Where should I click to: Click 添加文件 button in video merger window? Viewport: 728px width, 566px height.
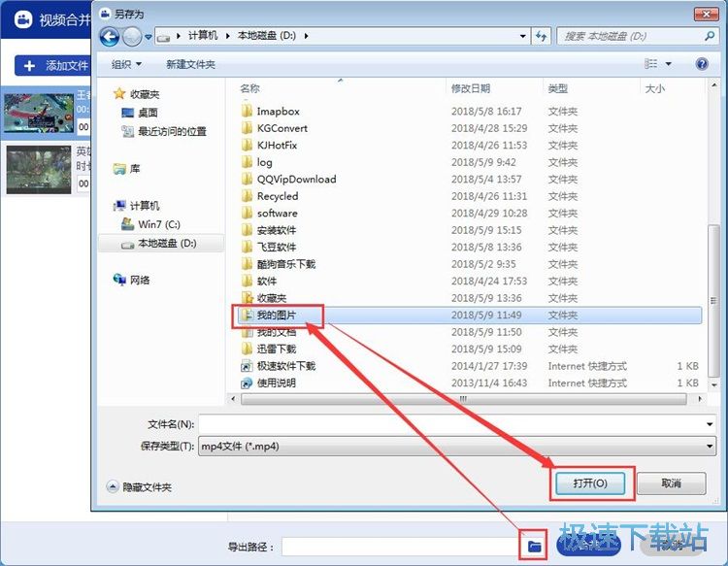[x=53, y=66]
